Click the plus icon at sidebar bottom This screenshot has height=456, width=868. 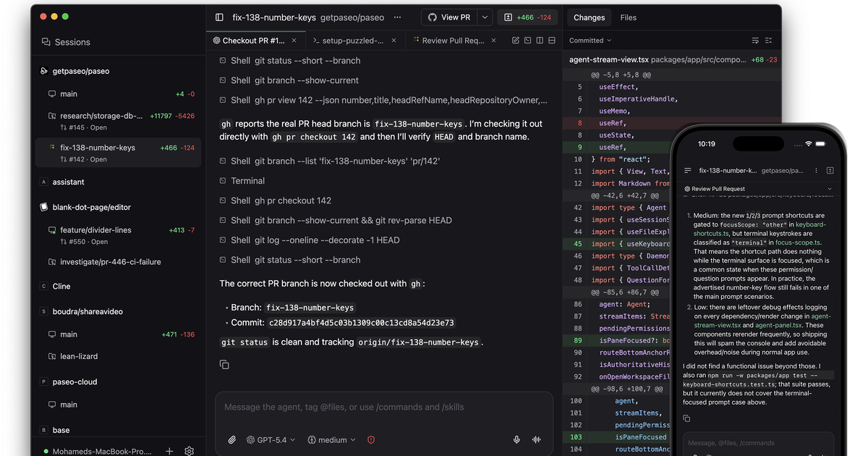[169, 451]
